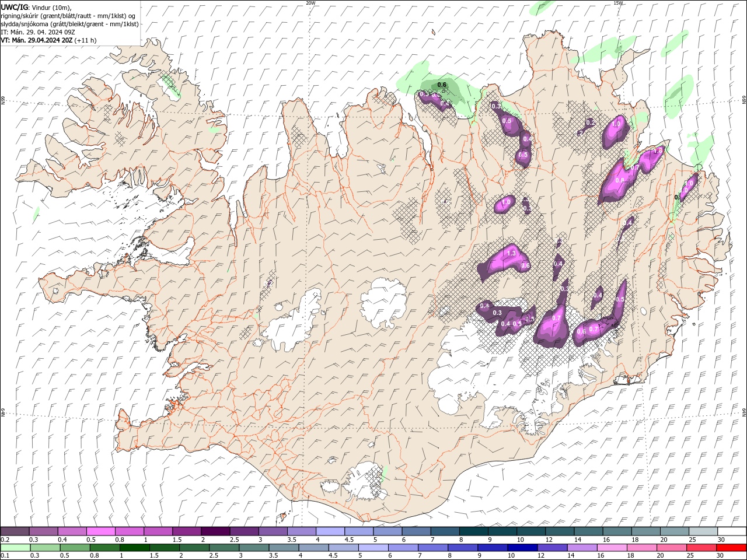The height and width of the screenshot is (560, 747).
Task: Click the red 30 swatch in bottom legend
Action: point(732,548)
